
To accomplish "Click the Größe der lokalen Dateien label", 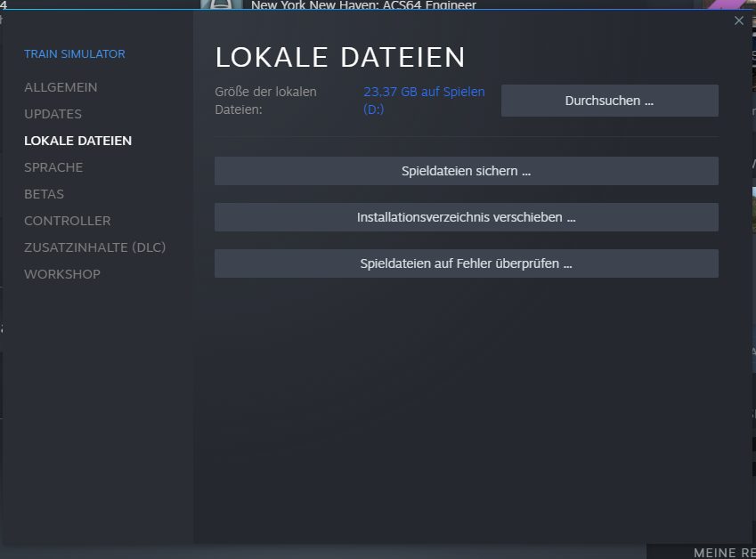I will [x=265, y=101].
